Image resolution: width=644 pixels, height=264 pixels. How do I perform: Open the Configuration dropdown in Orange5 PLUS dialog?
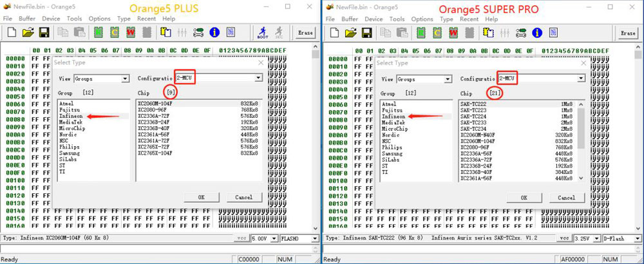click(258, 78)
